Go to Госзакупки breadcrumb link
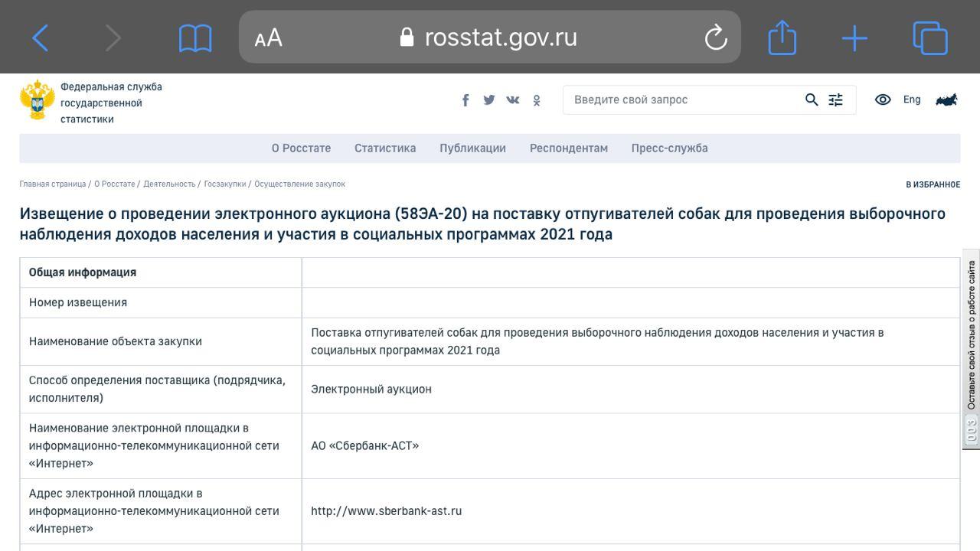 click(225, 184)
